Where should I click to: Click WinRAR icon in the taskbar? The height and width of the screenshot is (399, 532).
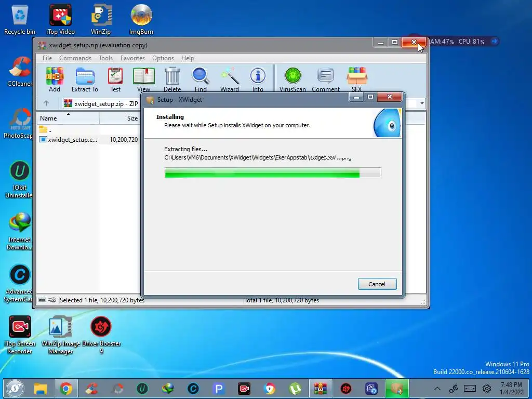pyautogui.click(x=320, y=389)
